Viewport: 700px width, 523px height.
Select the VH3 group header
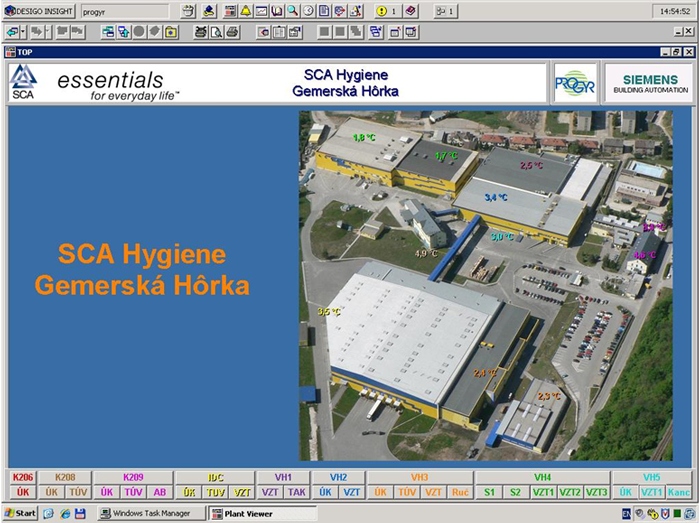[x=420, y=477]
